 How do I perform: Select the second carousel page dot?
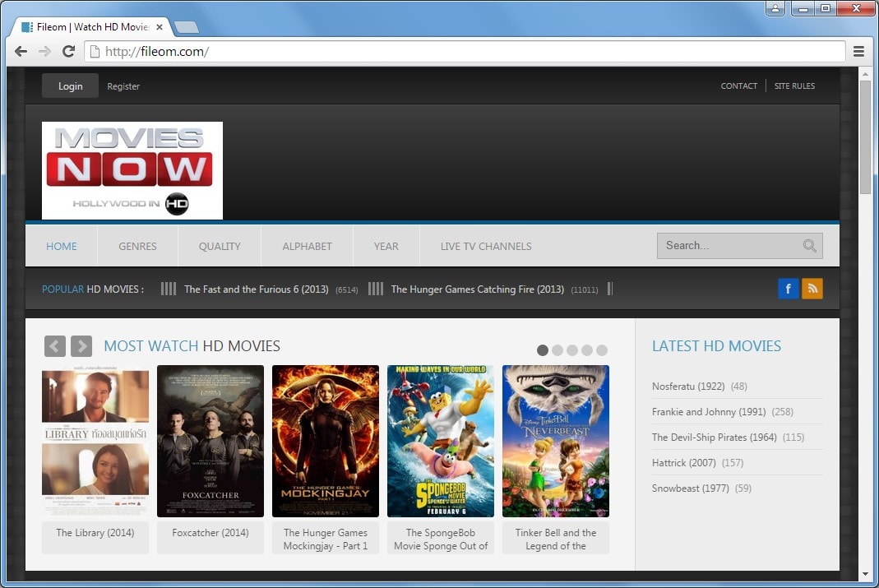coord(557,350)
